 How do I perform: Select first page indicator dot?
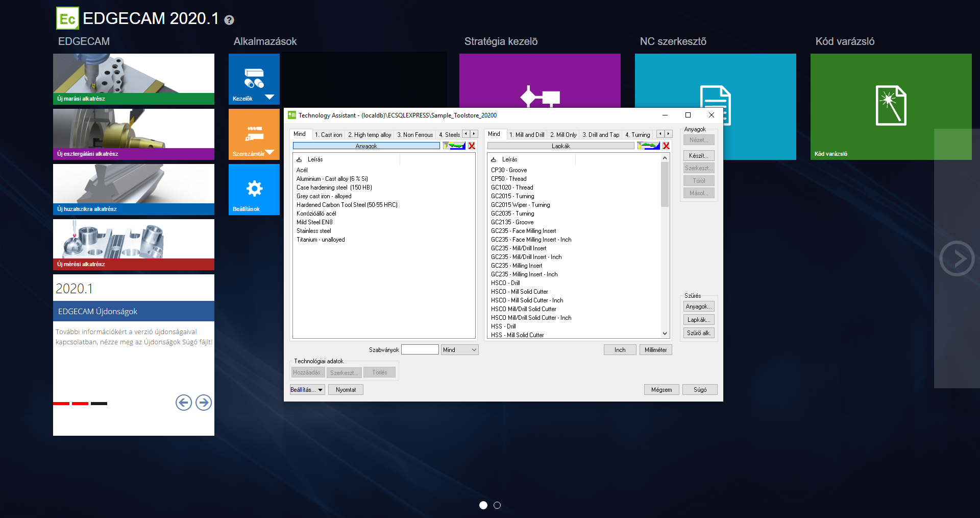[483, 505]
